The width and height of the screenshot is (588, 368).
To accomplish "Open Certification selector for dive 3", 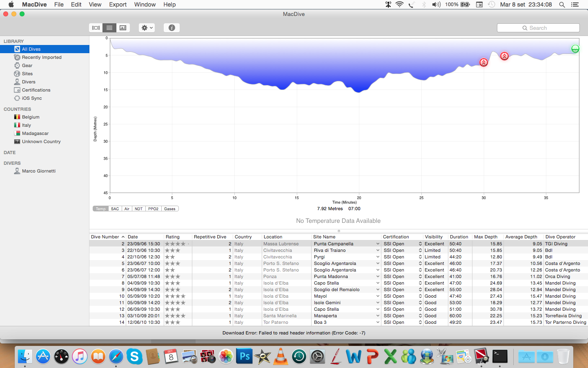I will click(420, 250).
